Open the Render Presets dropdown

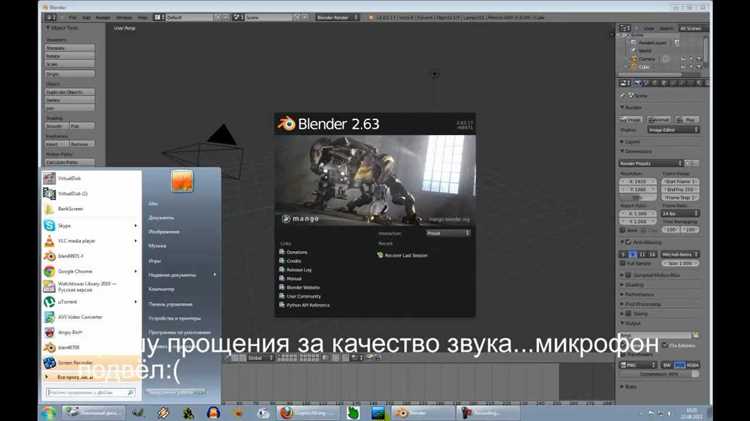tap(651, 164)
